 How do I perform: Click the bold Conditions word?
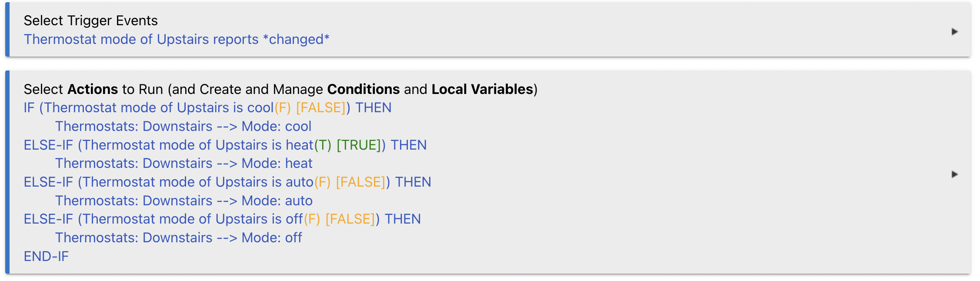[x=363, y=89]
